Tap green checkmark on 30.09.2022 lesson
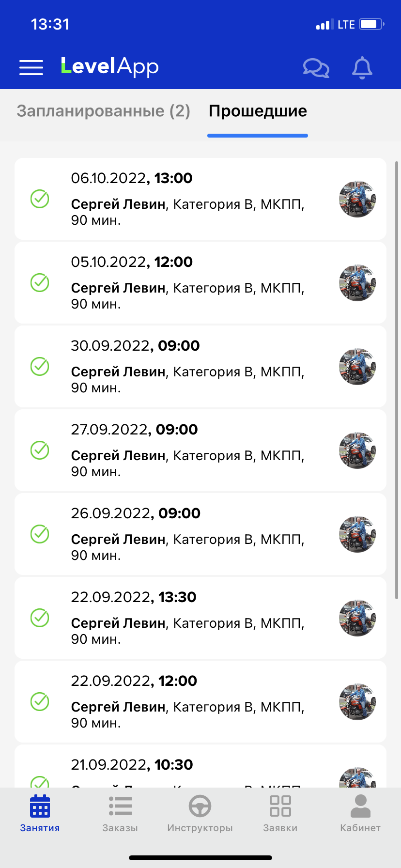 (x=40, y=366)
